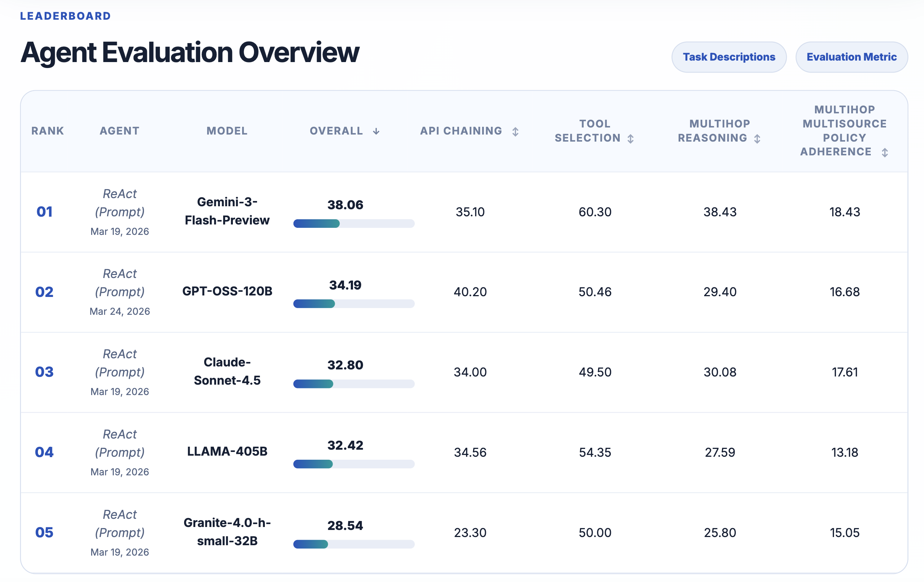This screenshot has height=582, width=924.
Task: Click the LEADERBOARD section label
Action: (x=65, y=16)
